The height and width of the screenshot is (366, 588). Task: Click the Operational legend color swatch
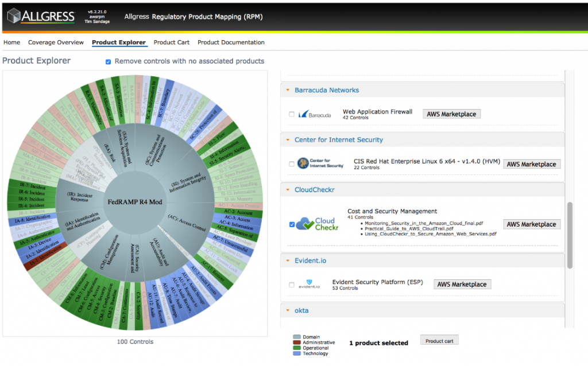click(x=297, y=348)
